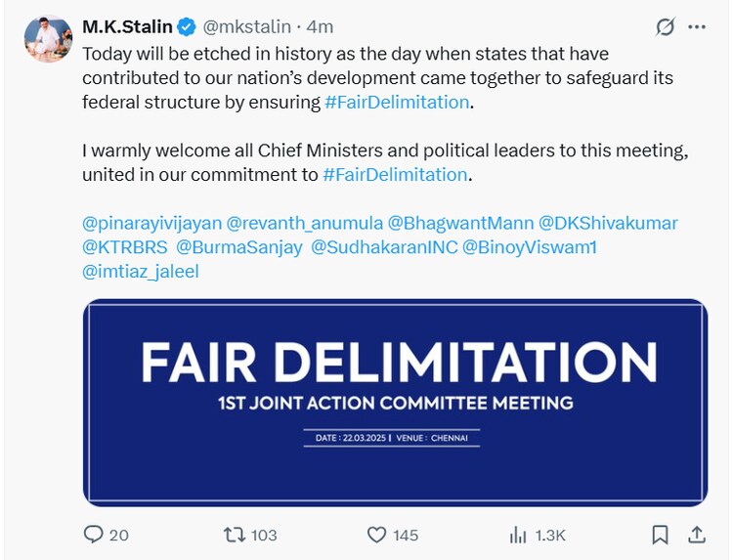Open the @KTRBRS mention link
733x560 pixels.
tap(125, 247)
